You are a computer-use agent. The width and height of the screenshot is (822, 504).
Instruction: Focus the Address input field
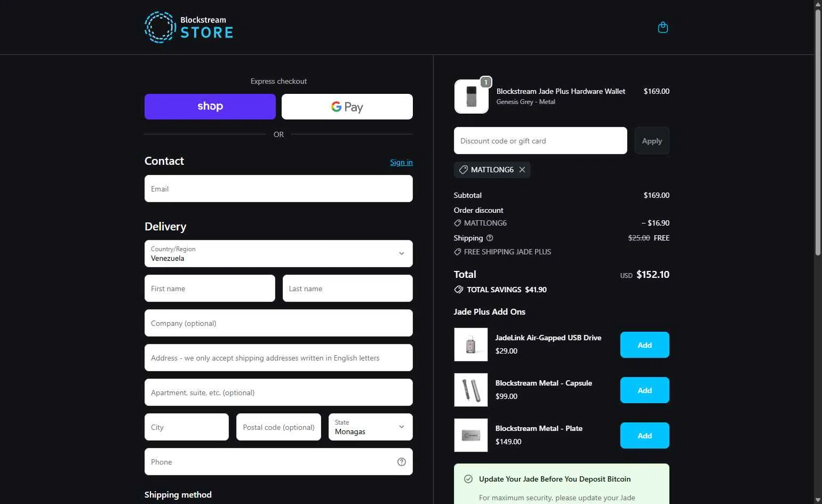278,358
